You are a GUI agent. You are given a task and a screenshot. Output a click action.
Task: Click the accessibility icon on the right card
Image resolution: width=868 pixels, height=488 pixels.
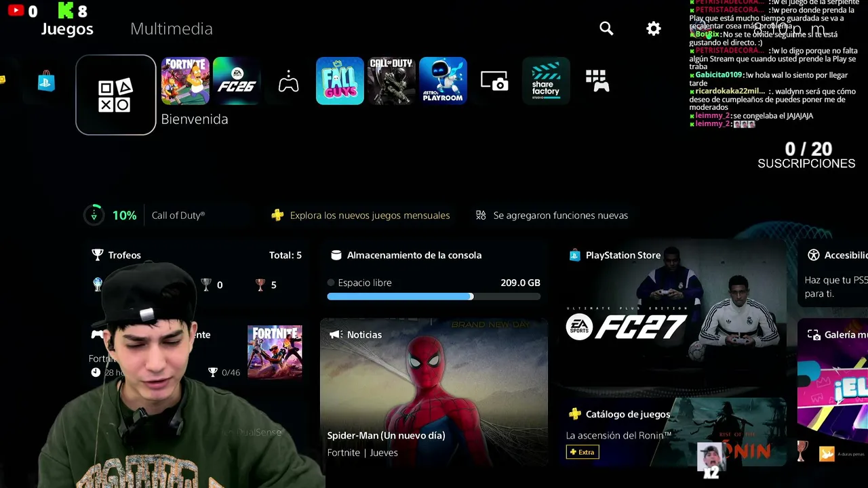coord(814,255)
